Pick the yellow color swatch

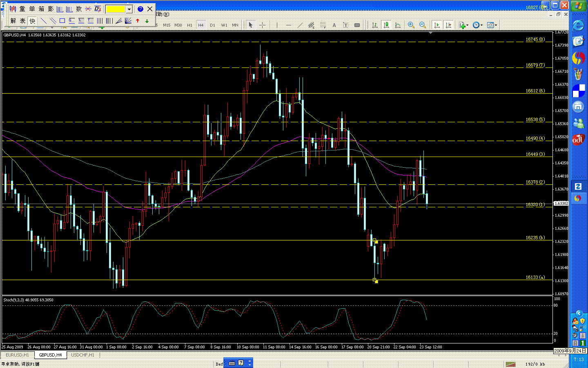[116, 9]
